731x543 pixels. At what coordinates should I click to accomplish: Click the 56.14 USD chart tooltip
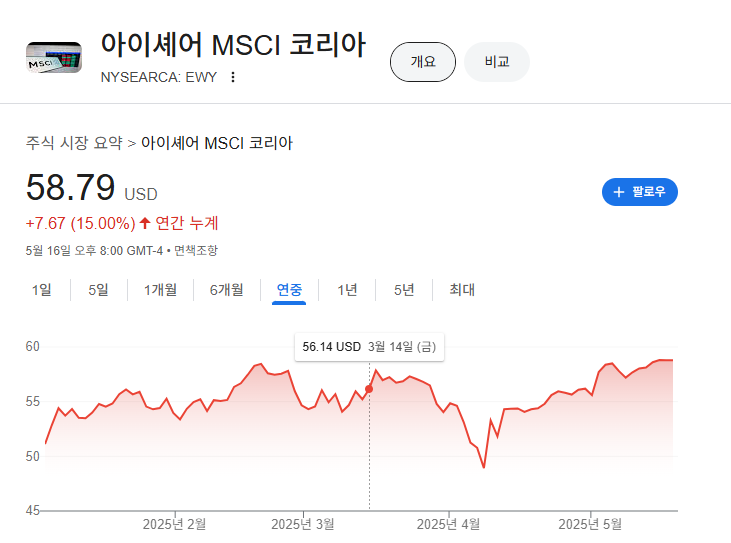369,347
